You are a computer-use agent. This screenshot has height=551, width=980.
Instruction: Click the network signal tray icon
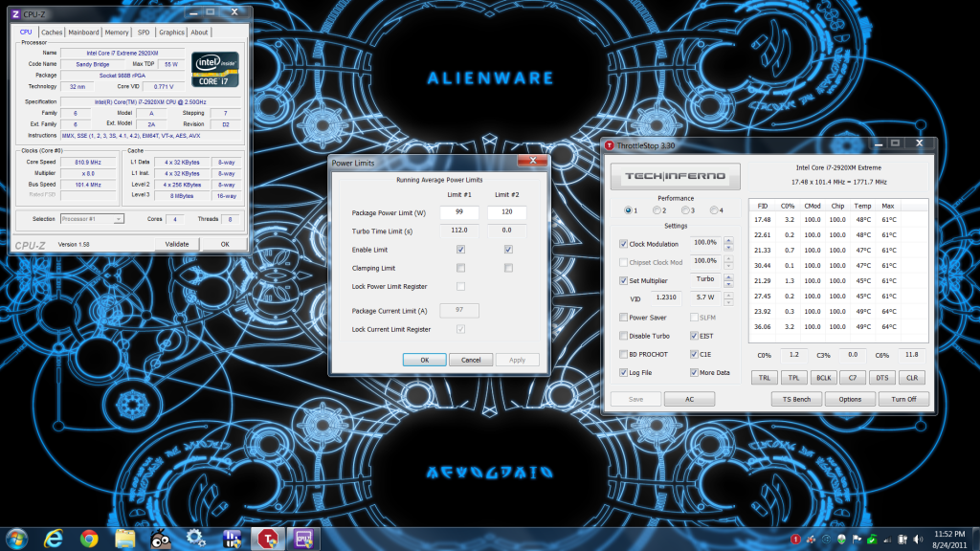coord(887,540)
